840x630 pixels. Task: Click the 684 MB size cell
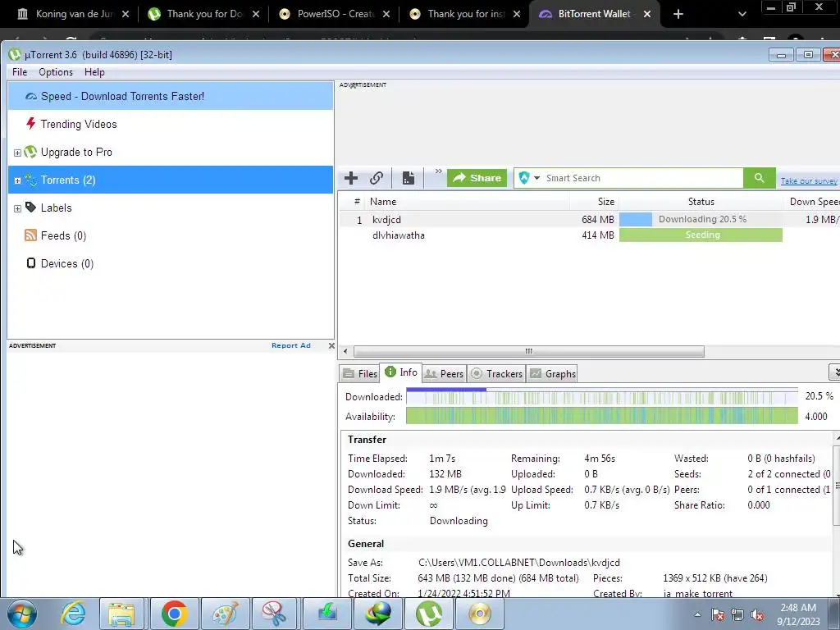pos(598,220)
